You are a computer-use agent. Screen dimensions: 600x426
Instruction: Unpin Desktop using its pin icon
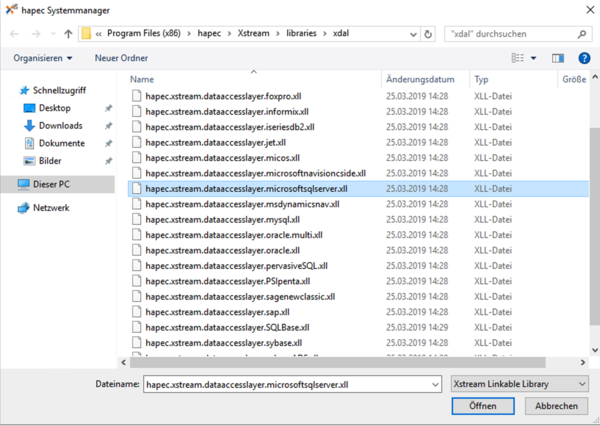coord(109,108)
